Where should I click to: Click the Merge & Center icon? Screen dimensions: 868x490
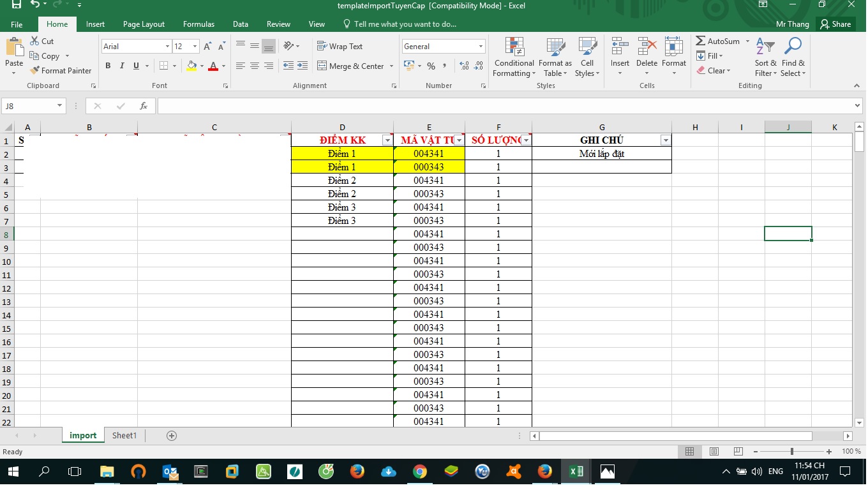coord(322,66)
